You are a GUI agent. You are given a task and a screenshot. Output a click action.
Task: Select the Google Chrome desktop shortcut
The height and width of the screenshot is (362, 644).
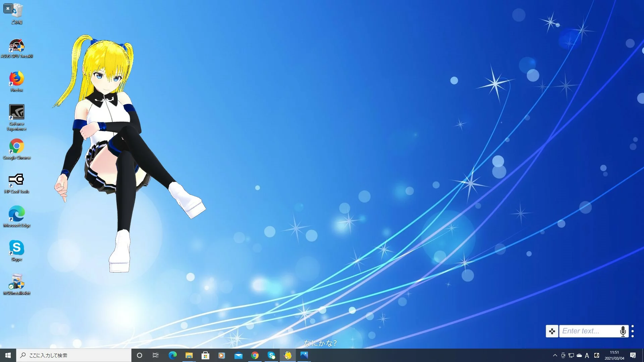(17, 149)
